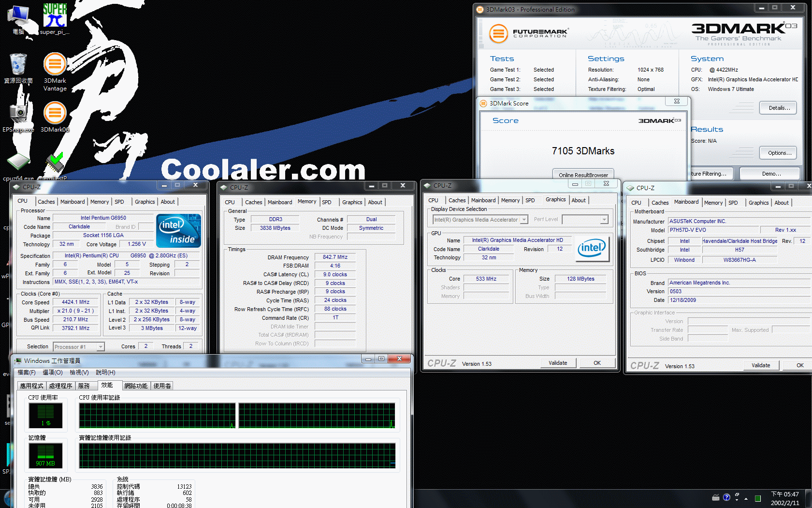Show hidden tray icons arrow
This screenshot has width=812, height=508.
click(x=746, y=498)
